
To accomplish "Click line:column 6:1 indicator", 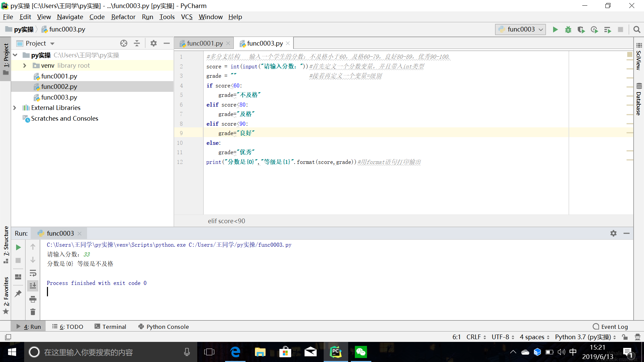I will (x=457, y=337).
